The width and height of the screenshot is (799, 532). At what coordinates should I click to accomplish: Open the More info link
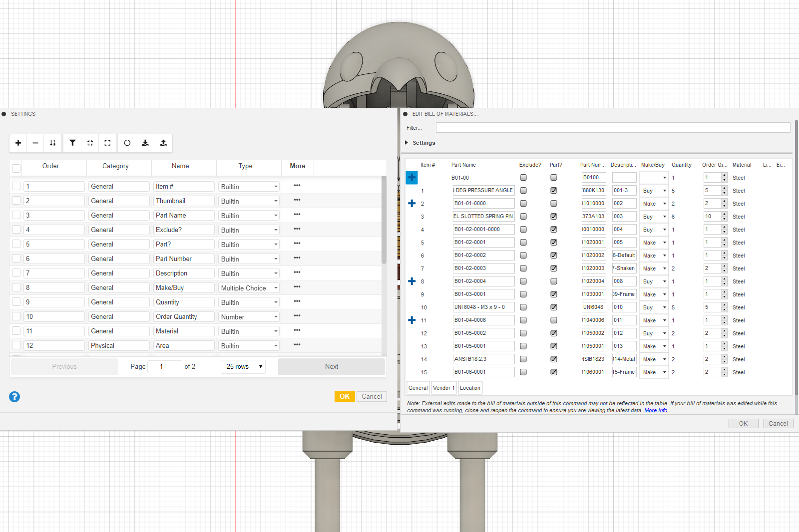click(x=657, y=411)
